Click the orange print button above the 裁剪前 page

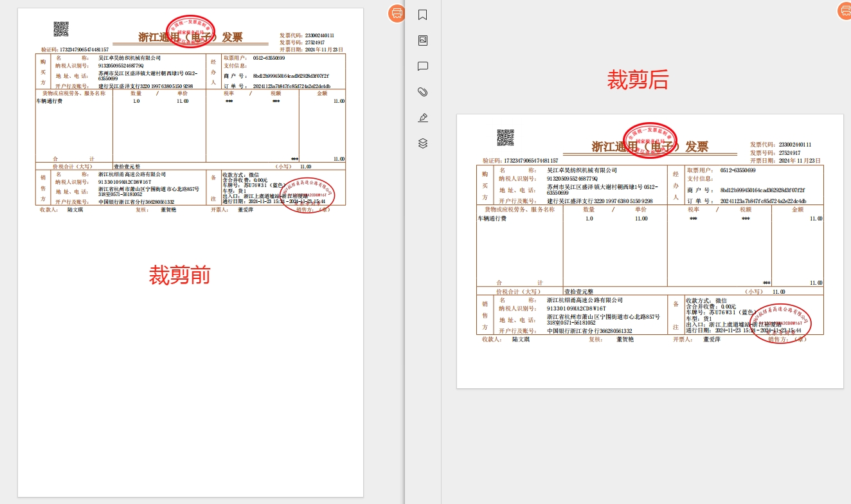pyautogui.click(x=397, y=13)
